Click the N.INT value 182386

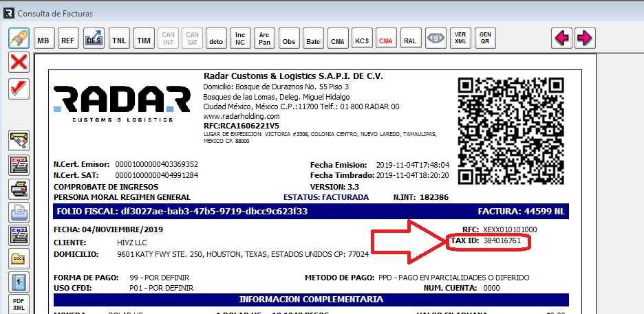coord(433,197)
